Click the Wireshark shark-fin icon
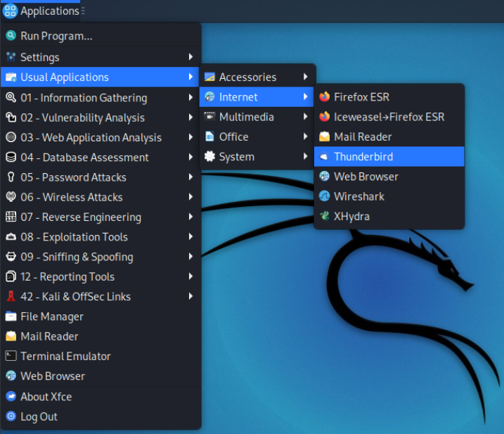Screen dimensions: 504x434 [x=324, y=196]
